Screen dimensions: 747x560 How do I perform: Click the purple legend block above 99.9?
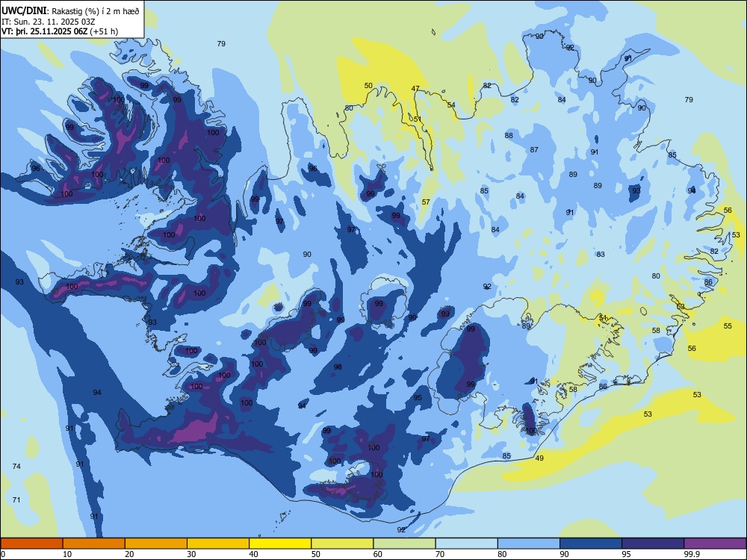tap(715, 544)
